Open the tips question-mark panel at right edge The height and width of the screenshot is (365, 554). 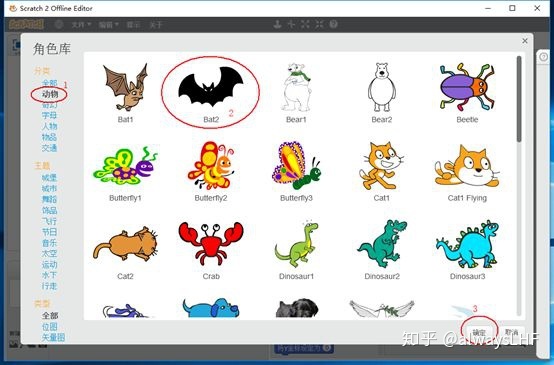coord(544,57)
